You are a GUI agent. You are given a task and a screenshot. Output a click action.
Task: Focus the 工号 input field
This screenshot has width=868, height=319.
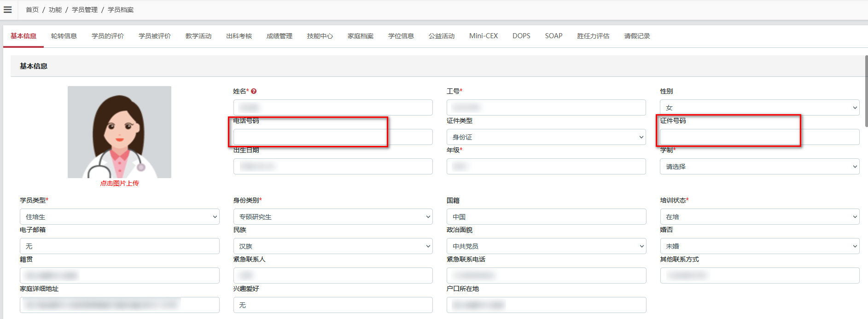[546, 107]
